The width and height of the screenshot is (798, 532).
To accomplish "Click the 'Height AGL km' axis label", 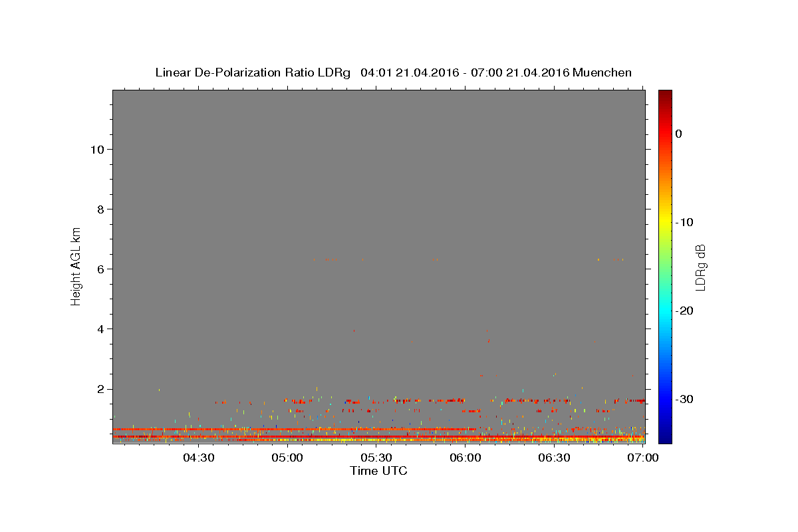I will pyautogui.click(x=76, y=265).
